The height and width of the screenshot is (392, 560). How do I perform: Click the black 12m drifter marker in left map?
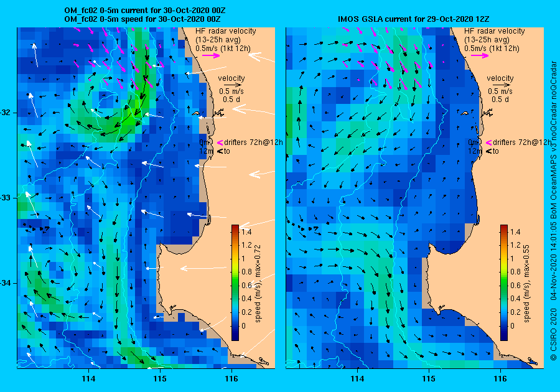click(x=220, y=151)
